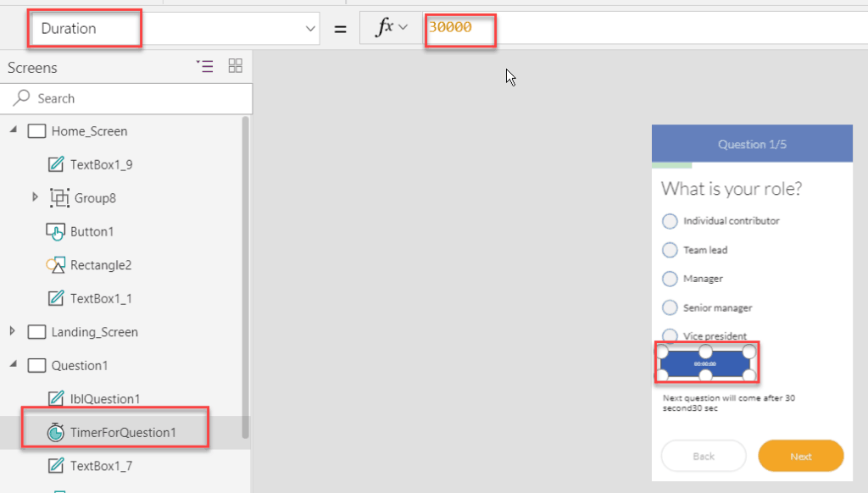The width and height of the screenshot is (868, 493).
Task: Click the Next button in preview
Action: [800, 456]
